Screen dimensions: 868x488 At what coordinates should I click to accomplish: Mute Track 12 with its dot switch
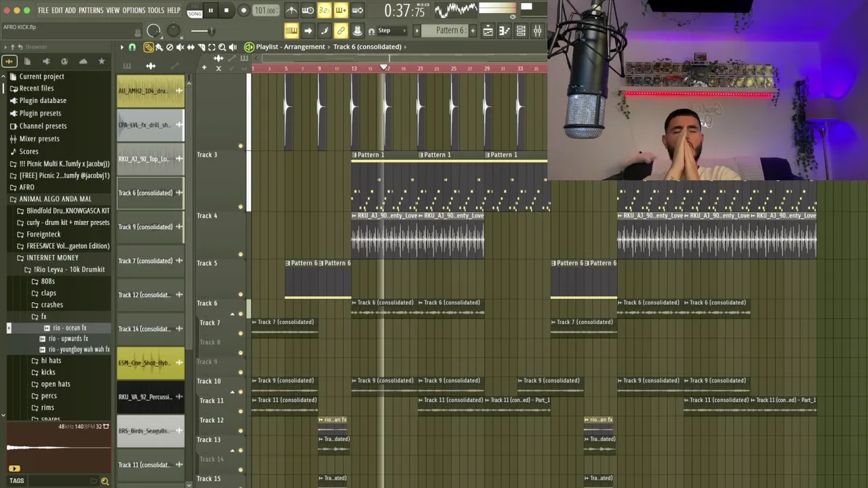[x=240, y=430]
